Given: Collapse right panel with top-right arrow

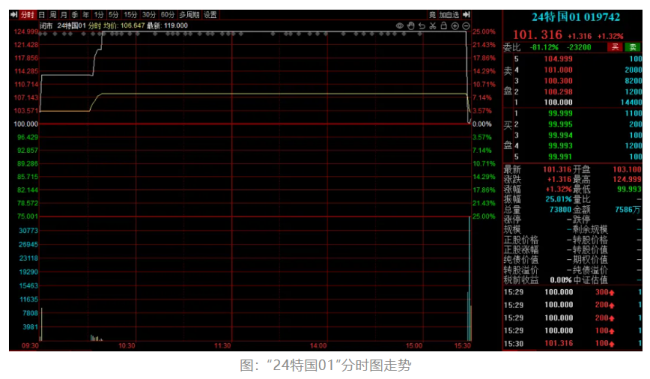Looking at the screenshot, I should coord(466,15).
